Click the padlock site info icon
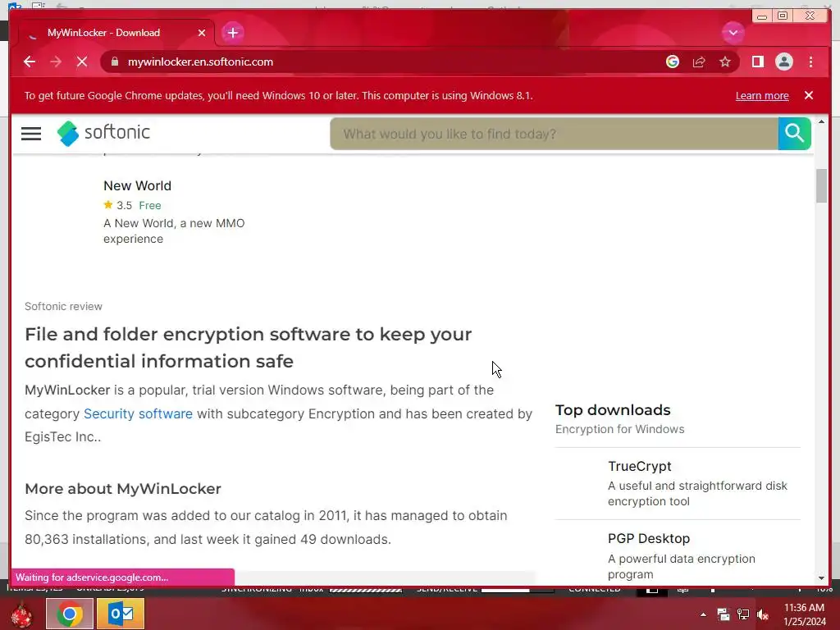The height and width of the screenshot is (630, 840). (x=115, y=62)
